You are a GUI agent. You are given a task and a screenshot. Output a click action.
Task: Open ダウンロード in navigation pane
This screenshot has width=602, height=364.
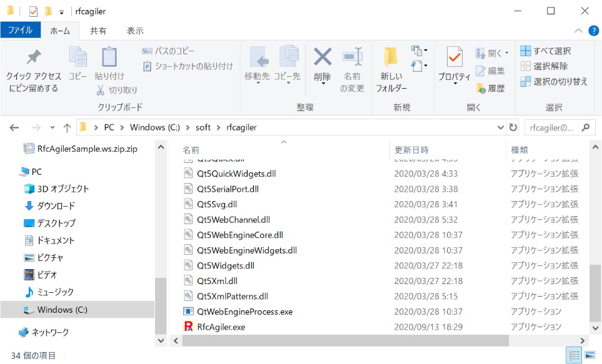(50, 206)
